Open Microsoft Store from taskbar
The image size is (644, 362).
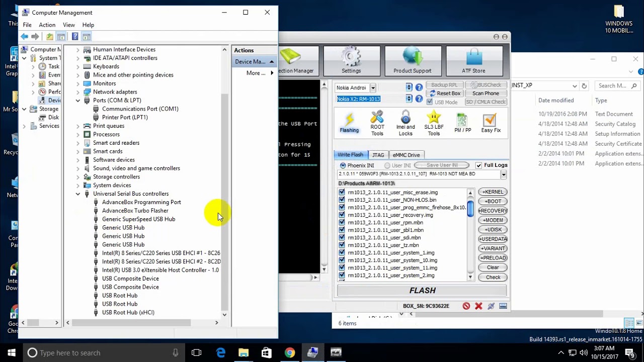click(x=266, y=353)
